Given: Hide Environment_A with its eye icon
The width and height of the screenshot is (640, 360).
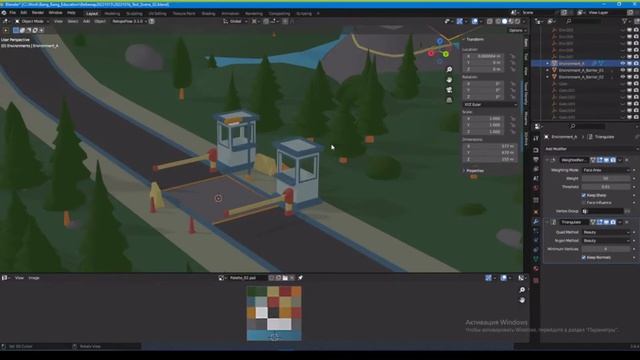Looking at the screenshot, I should click(623, 64).
